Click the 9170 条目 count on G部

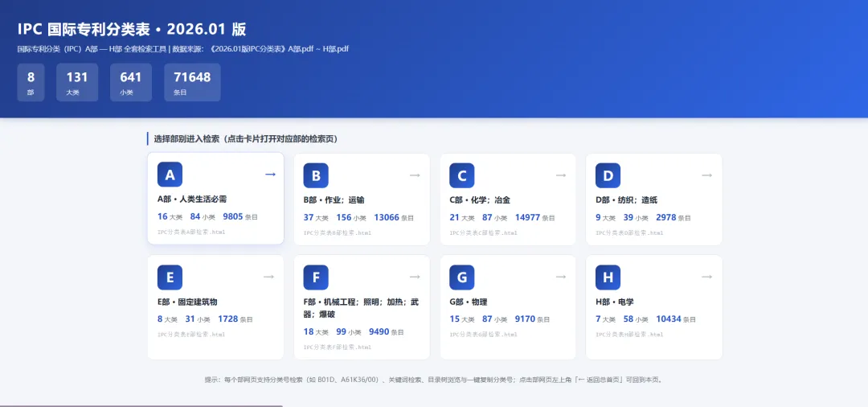point(532,319)
